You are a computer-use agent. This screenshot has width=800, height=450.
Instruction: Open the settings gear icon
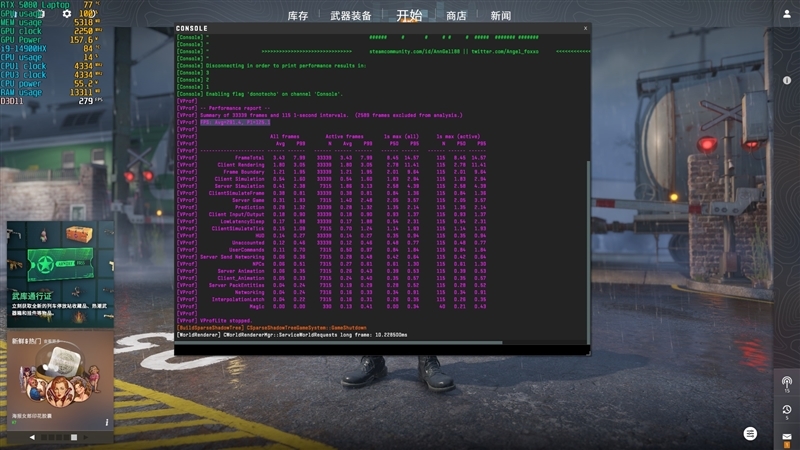click(67, 14)
